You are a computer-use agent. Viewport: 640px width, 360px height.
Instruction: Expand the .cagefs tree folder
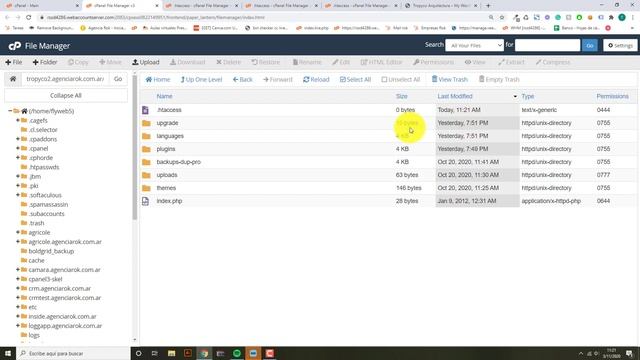[x=18, y=120]
